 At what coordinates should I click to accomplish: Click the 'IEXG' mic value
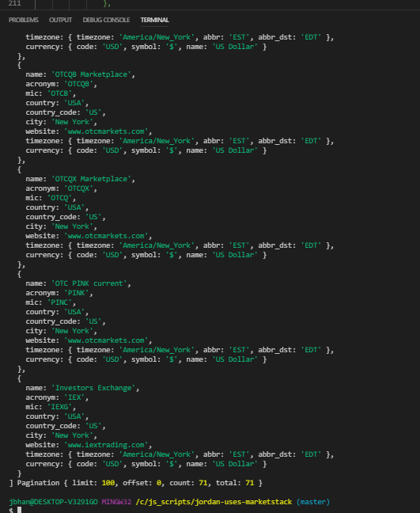click(x=59, y=407)
